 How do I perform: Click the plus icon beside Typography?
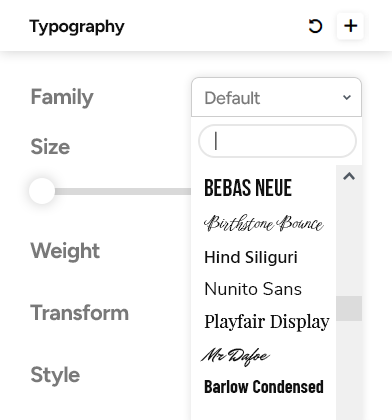tap(350, 26)
